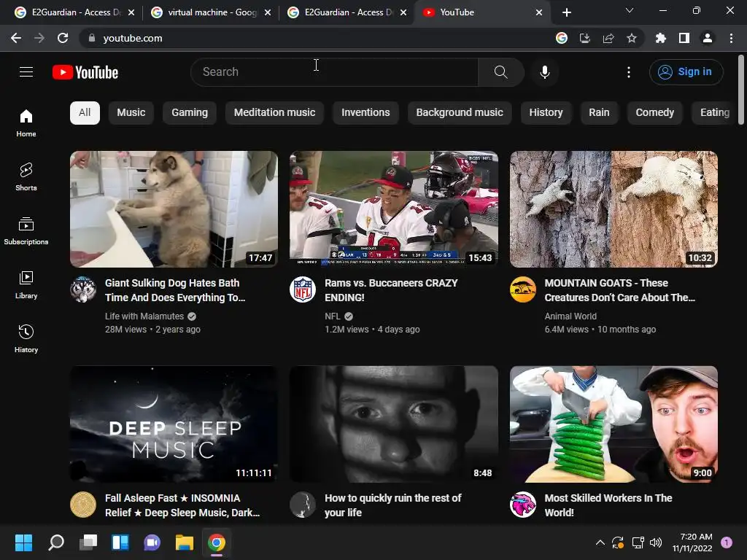Click the NFL channel avatar

point(303,289)
